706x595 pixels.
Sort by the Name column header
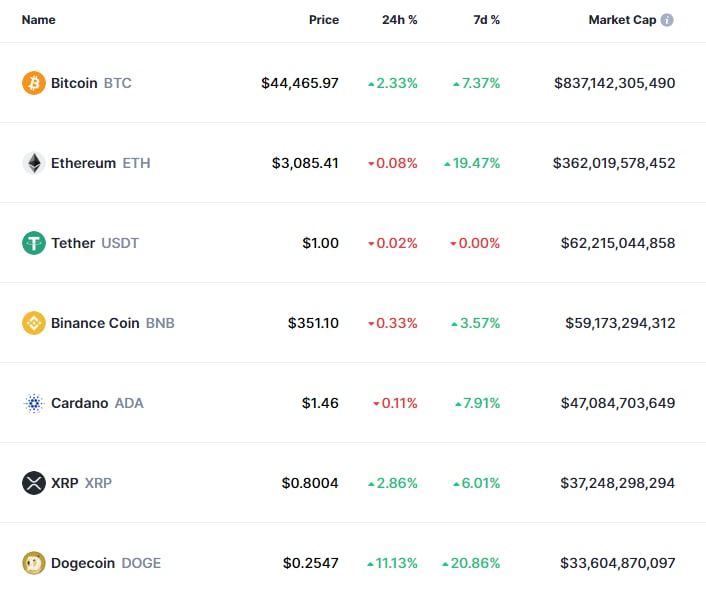click(39, 20)
